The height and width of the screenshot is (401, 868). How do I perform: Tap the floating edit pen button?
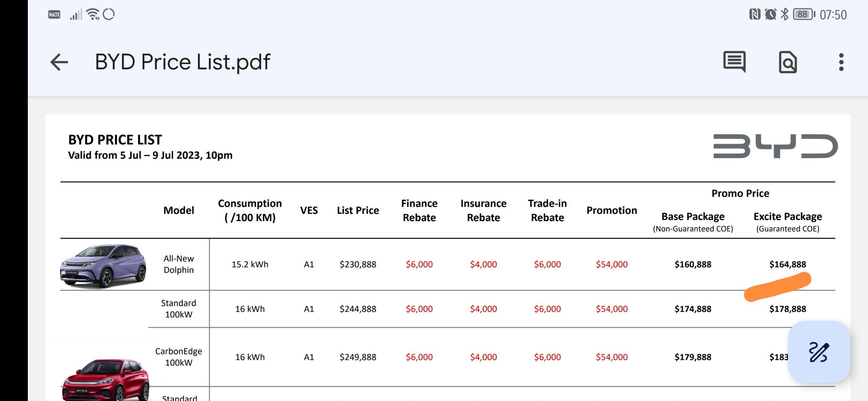point(819,352)
